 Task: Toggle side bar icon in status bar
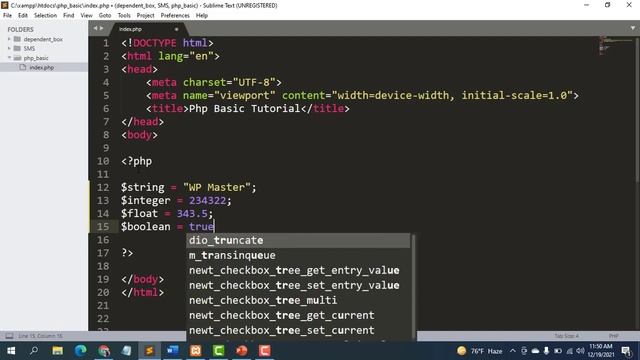tap(9, 336)
